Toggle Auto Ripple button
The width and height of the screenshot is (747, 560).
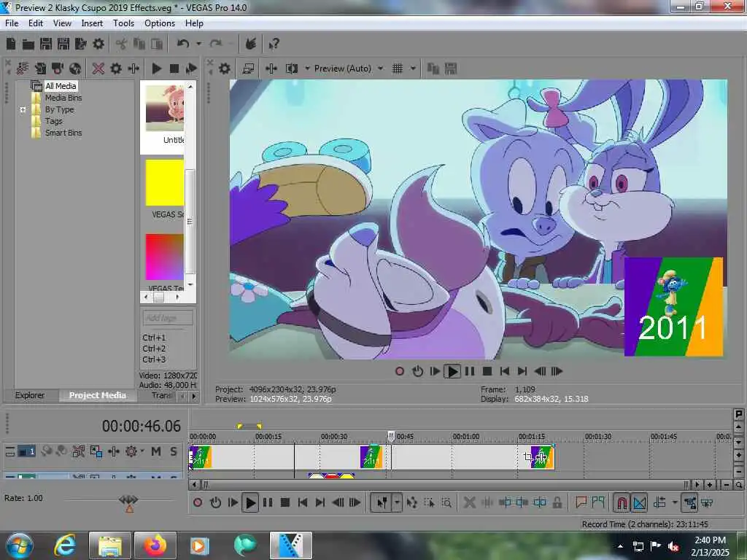click(659, 502)
